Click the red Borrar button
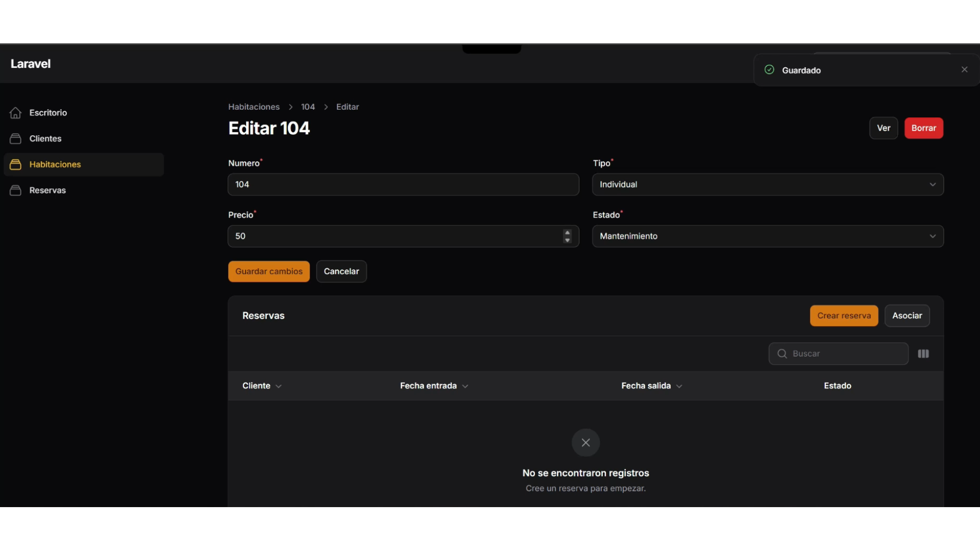This screenshot has height=551, width=980. (923, 128)
